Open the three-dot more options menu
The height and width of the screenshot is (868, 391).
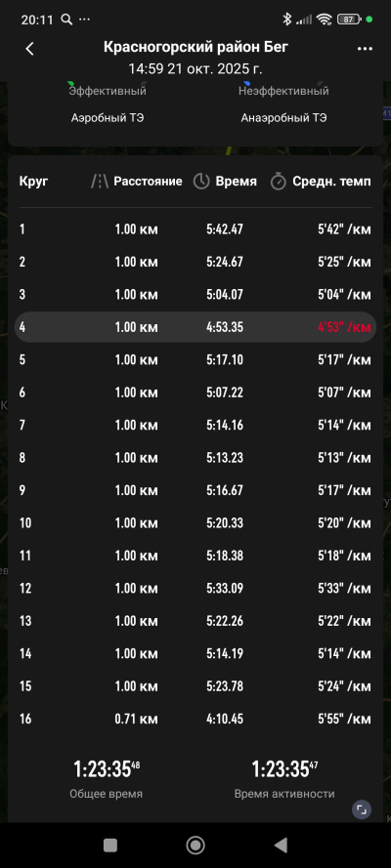tap(365, 49)
